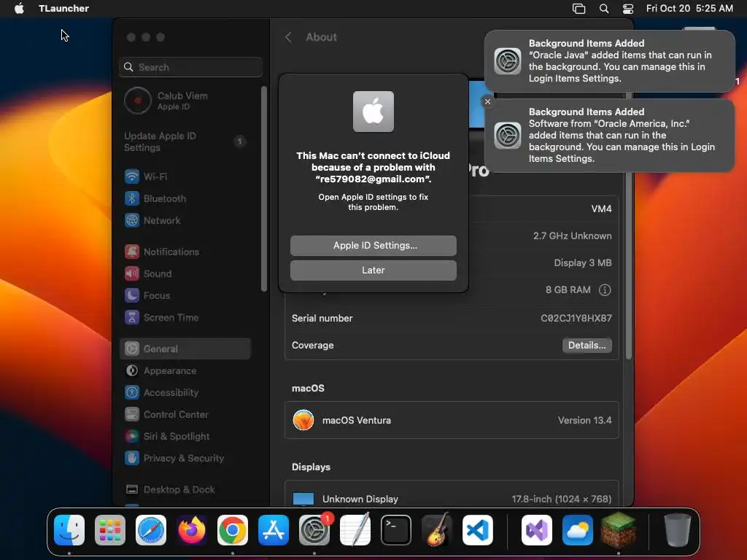Open the cloud weather app in Dock
The image size is (747, 560).
tap(578, 530)
